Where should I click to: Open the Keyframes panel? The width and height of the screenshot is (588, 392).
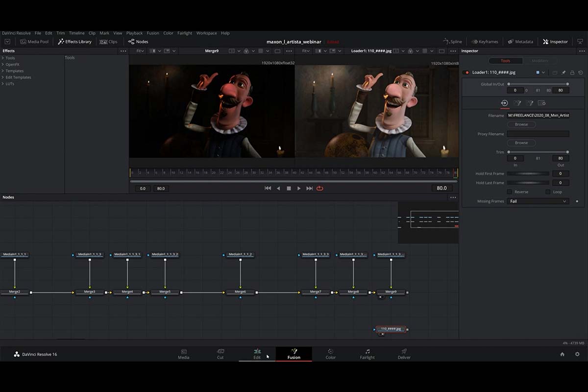[484, 41]
